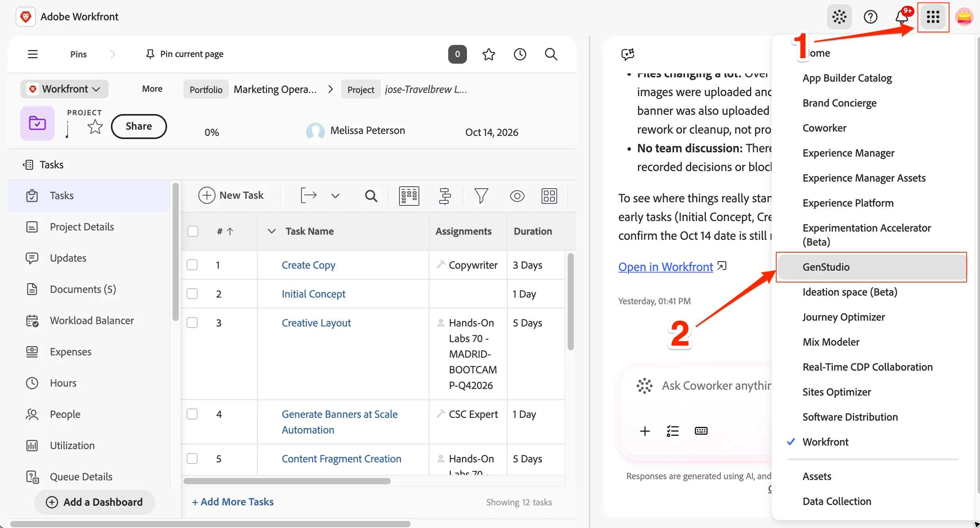Viewport: 980px width, 528px height.
Task: Collapse all via Task Name chevron
Action: pos(272,231)
